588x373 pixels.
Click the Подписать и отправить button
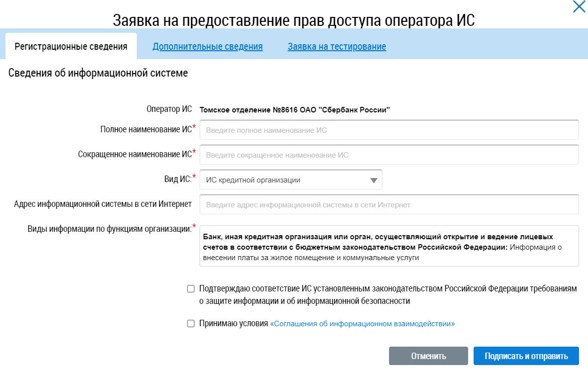[x=526, y=356]
